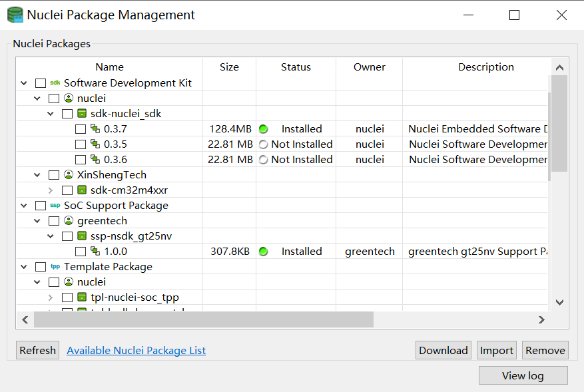Click the scroll up arrow

point(559,67)
